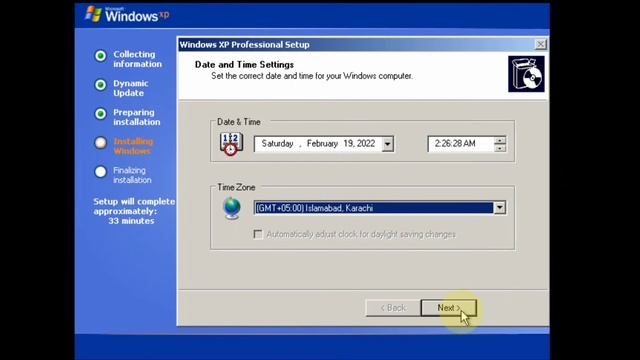This screenshot has width=640, height=360.
Task: Click the Finalizing installation step indicator
Action: coord(100,172)
